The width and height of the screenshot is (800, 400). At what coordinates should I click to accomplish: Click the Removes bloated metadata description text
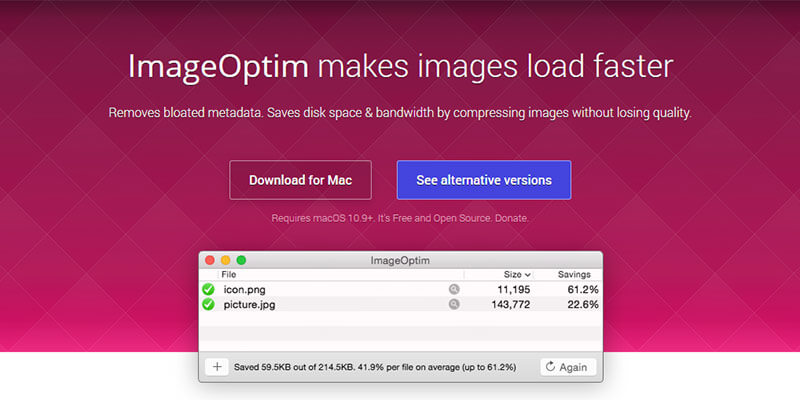(x=400, y=113)
